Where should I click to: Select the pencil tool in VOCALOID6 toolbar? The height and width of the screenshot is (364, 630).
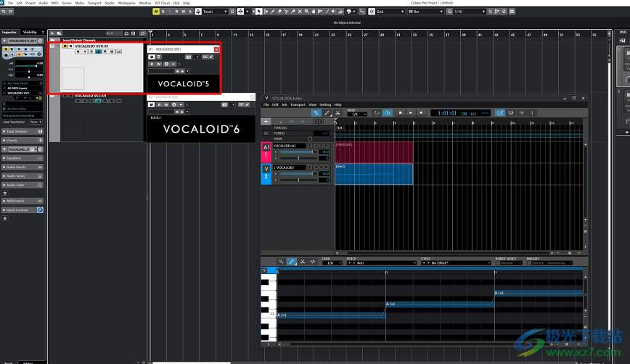click(x=327, y=112)
